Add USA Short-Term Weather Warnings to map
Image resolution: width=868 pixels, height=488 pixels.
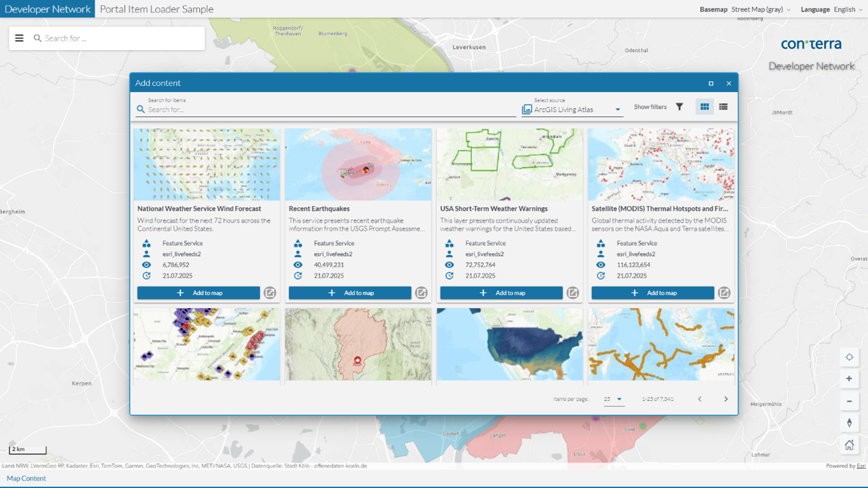501,293
